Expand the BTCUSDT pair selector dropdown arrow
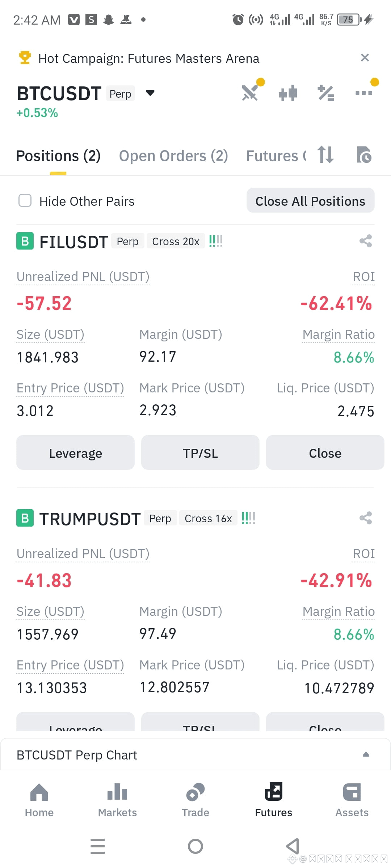This screenshot has height=868, width=391. tap(150, 93)
